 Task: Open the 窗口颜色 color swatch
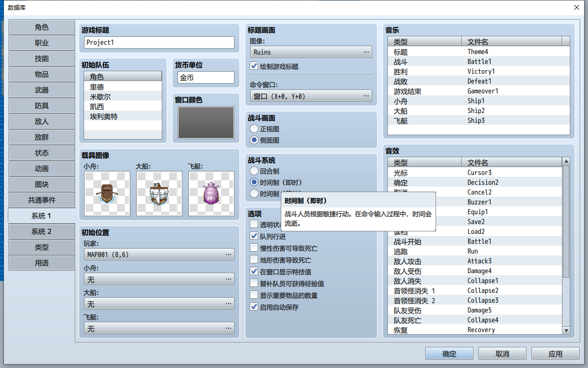(206, 122)
